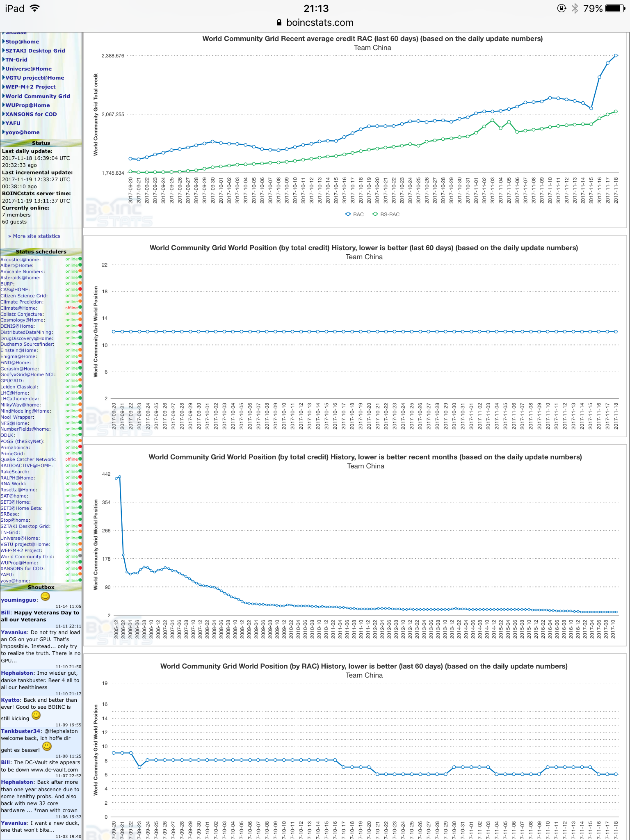Open the Stop@home project link

tap(22, 41)
